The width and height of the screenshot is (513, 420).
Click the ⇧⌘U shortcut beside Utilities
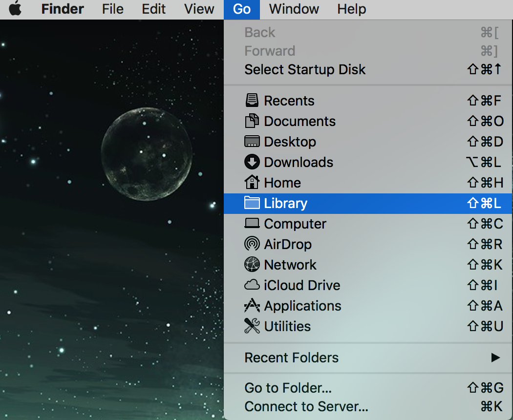(485, 326)
